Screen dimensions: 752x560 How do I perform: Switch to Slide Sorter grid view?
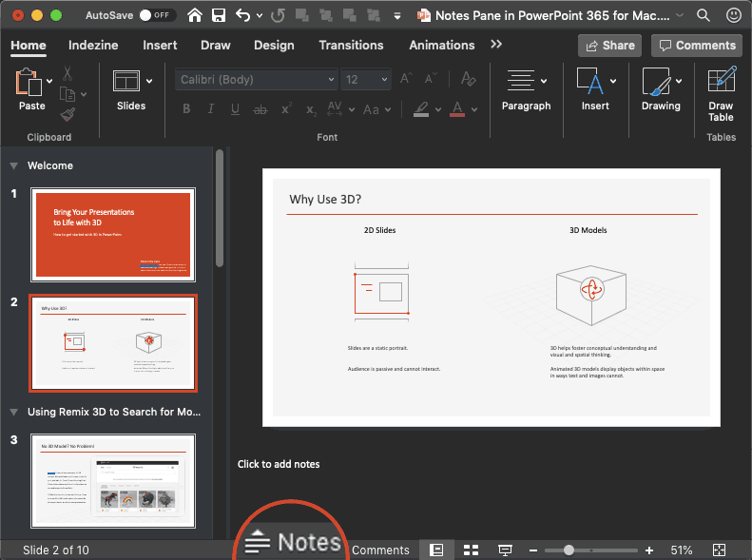click(471, 550)
